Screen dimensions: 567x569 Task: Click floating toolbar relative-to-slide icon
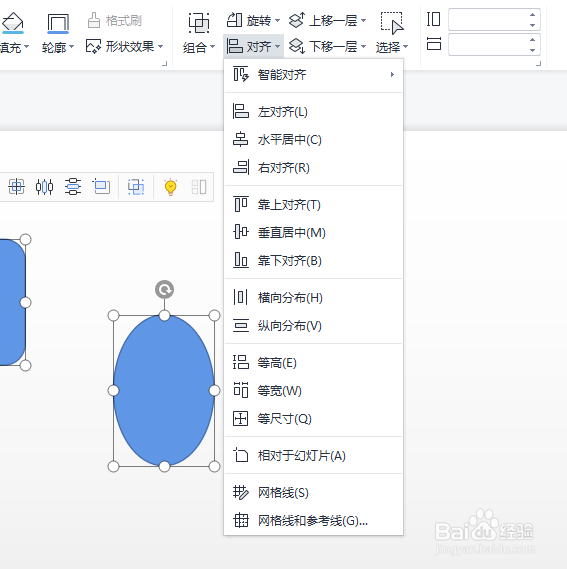coord(101,187)
